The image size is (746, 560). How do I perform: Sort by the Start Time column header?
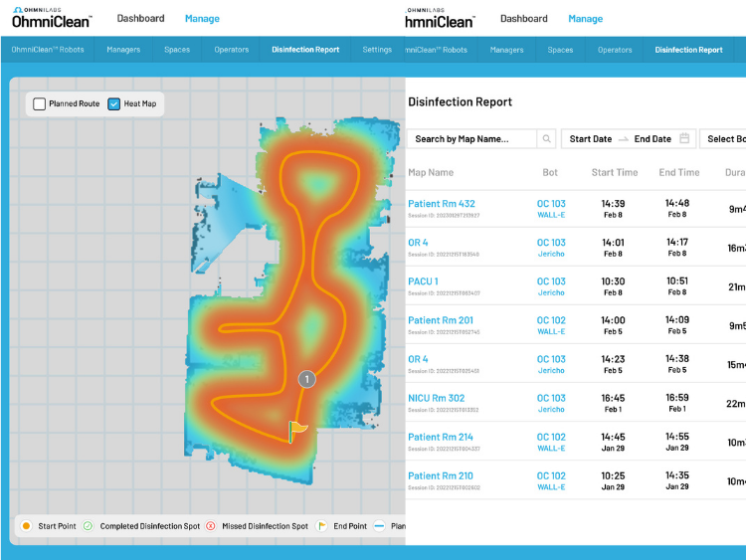(x=615, y=173)
